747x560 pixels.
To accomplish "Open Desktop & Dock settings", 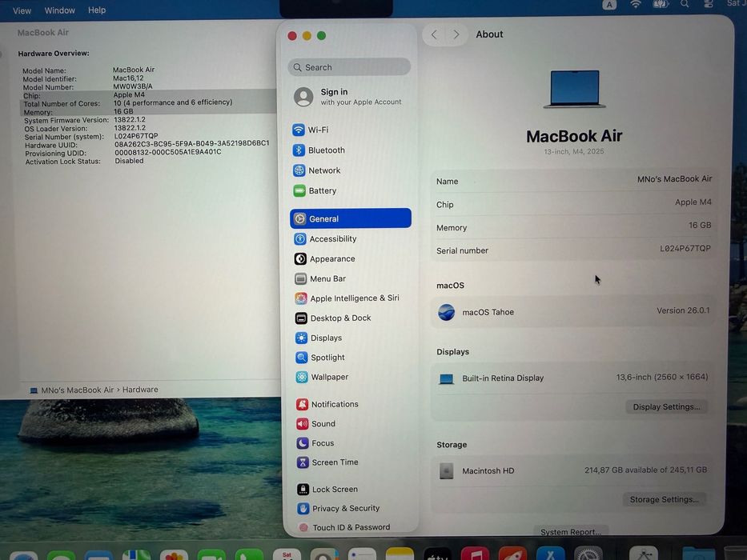I will (333, 318).
